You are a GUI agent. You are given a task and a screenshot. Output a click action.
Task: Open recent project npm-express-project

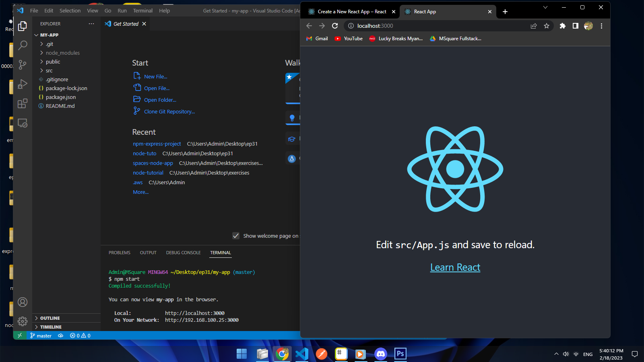tap(157, 144)
